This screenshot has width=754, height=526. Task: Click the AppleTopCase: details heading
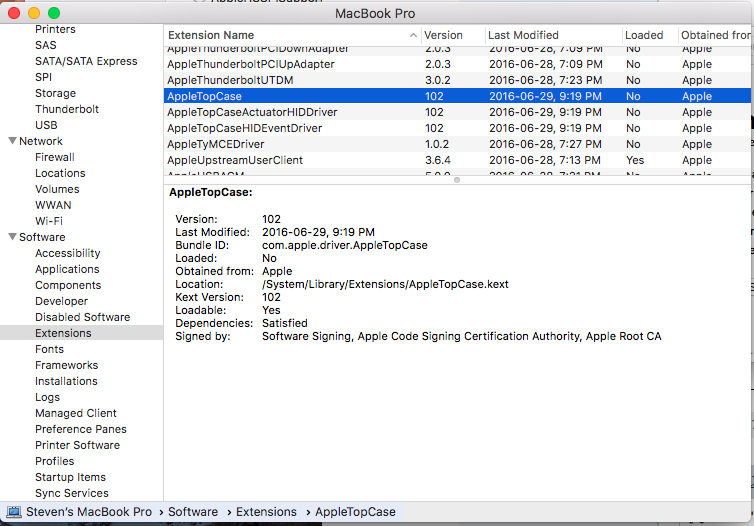pos(211,192)
